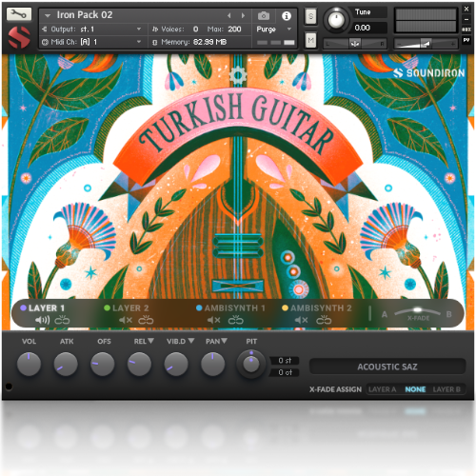Click the X-FADE slider handle

[x=418, y=309]
